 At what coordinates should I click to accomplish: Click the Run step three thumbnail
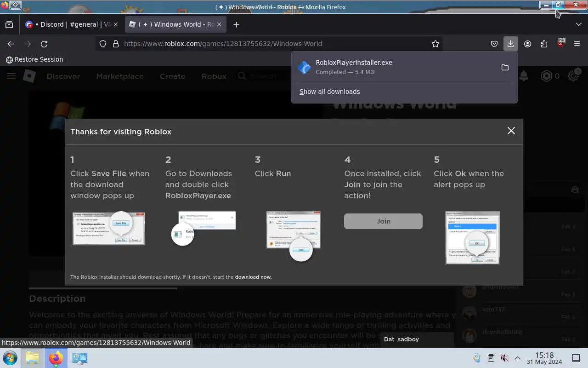[294, 236]
